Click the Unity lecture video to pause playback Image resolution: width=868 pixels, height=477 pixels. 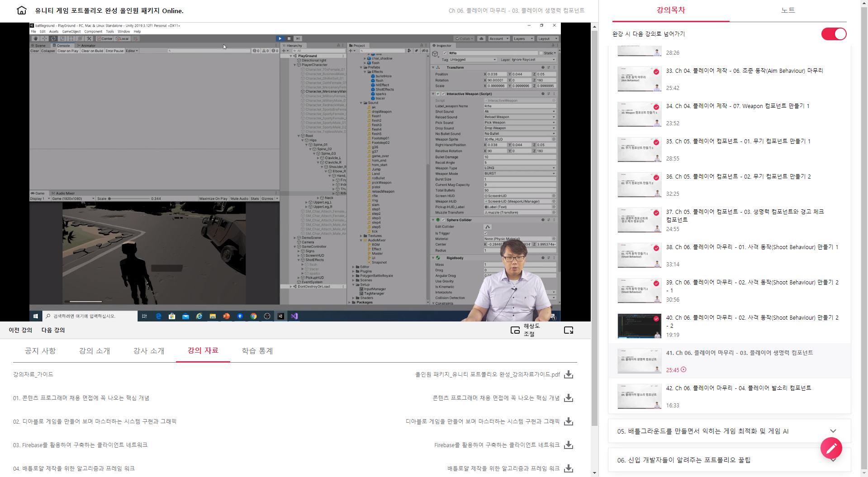[x=295, y=172]
